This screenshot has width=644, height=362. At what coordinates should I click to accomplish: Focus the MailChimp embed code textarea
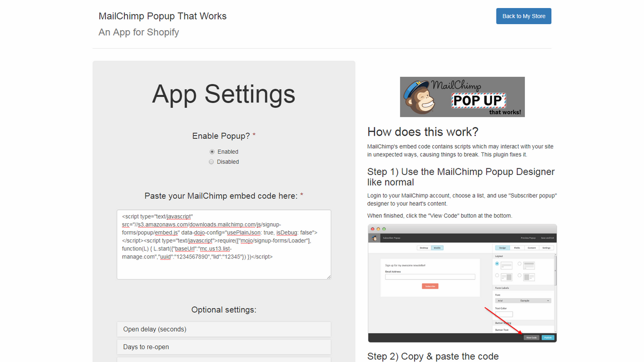(224, 244)
